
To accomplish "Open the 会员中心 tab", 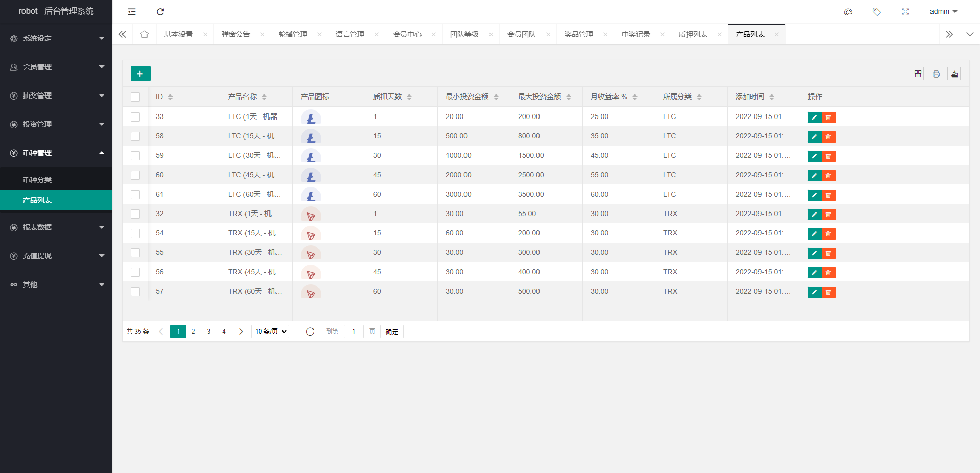I will click(407, 34).
